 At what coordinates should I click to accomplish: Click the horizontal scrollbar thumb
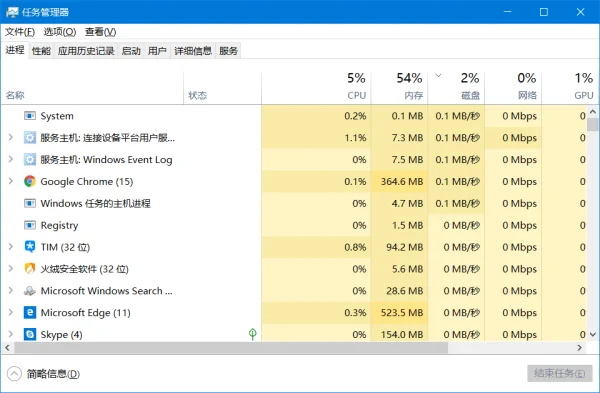tap(231, 348)
